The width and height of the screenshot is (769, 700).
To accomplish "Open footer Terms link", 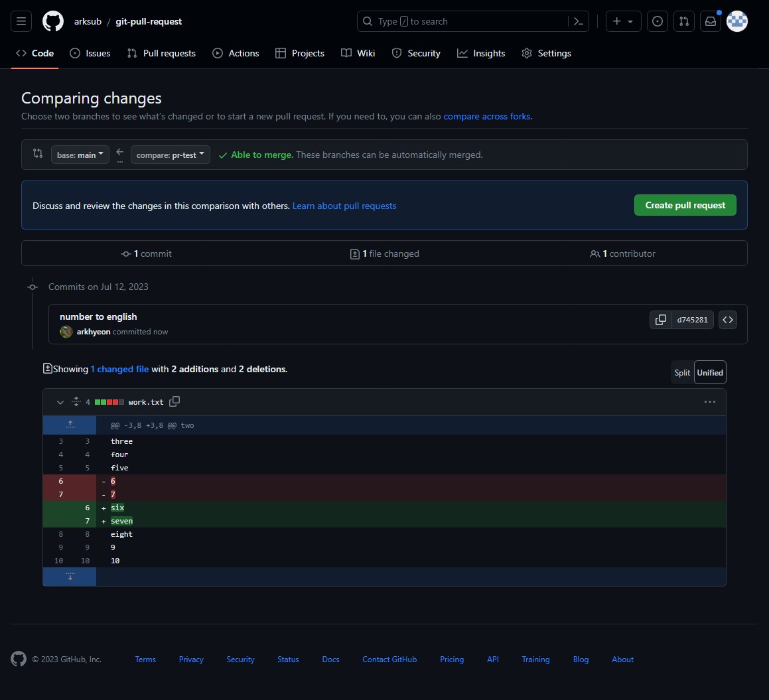I will coord(145,660).
